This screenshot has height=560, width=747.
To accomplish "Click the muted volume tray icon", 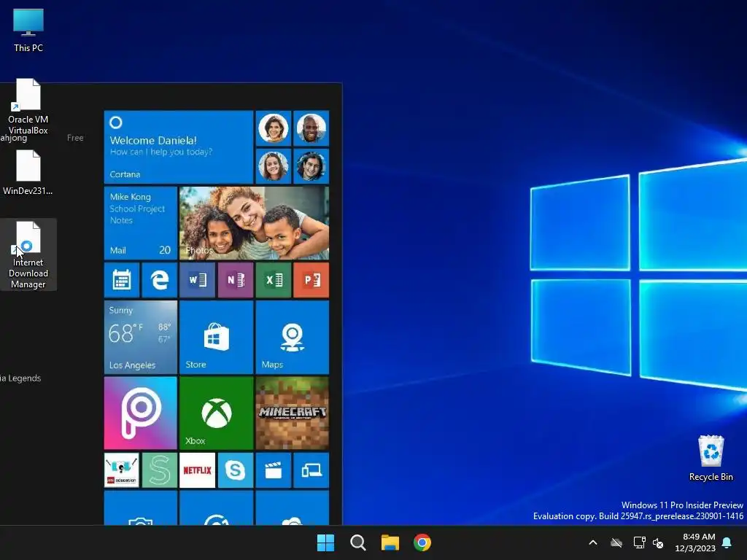I will click(x=659, y=542).
